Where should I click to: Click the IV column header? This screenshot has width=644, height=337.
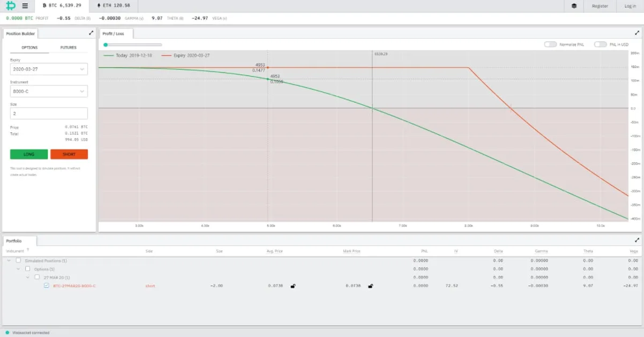click(x=456, y=251)
